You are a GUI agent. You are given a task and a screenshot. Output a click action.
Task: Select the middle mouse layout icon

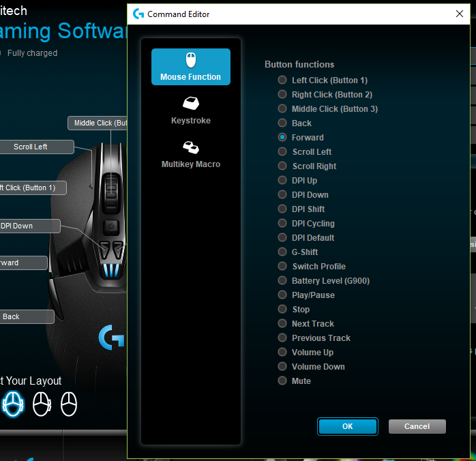click(42, 404)
